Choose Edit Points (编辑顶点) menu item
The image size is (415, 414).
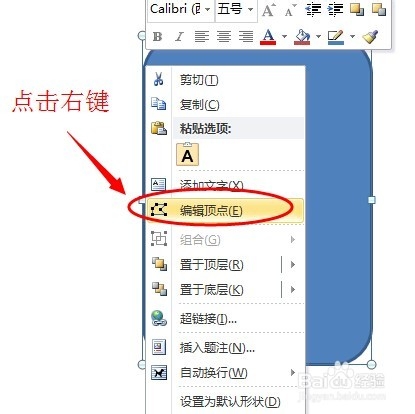(225, 210)
